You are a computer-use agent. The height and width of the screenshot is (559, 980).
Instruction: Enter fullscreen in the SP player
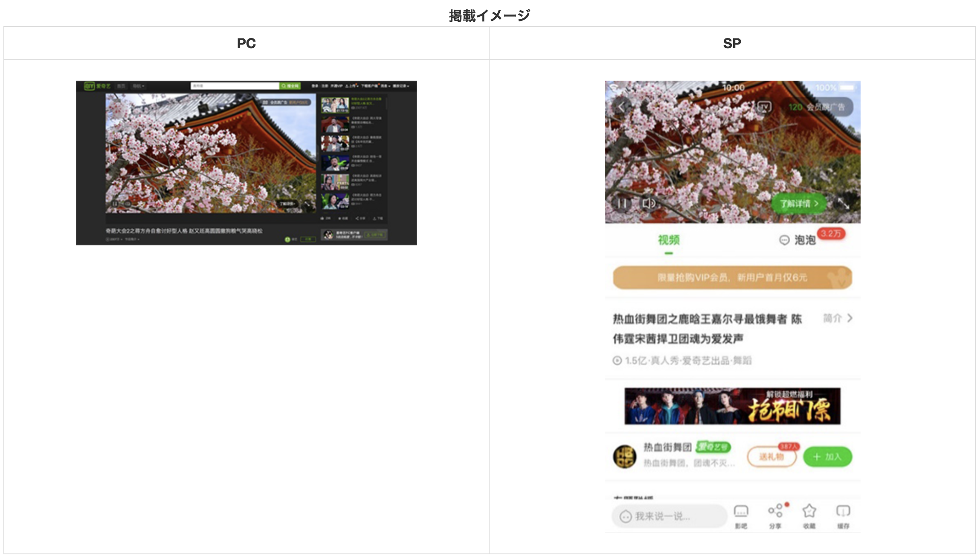point(843,204)
